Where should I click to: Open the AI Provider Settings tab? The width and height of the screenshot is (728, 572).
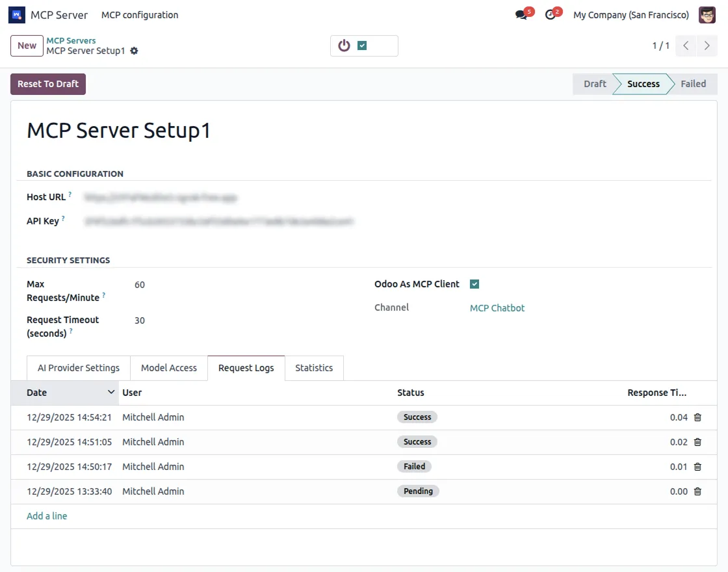pyautogui.click(x=78, y=368)
